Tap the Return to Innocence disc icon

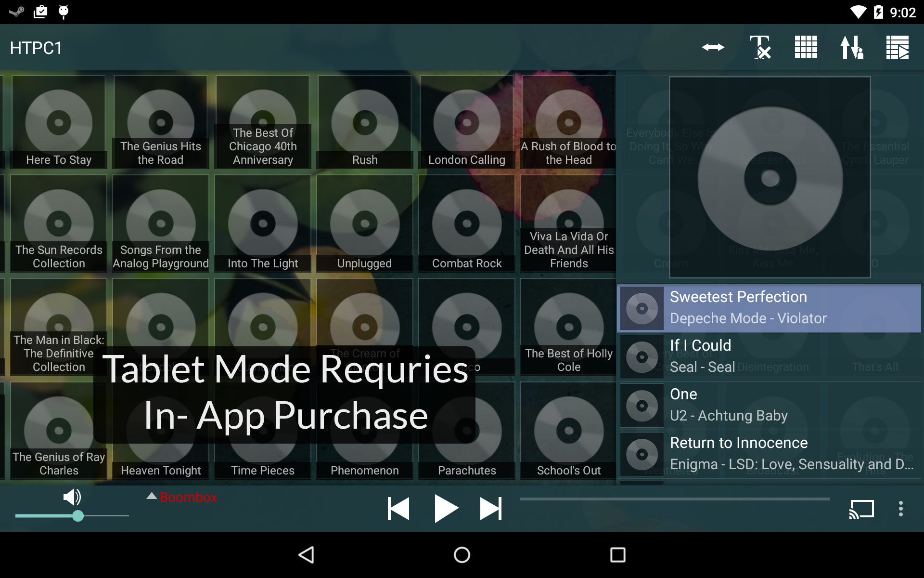point(642,454)
